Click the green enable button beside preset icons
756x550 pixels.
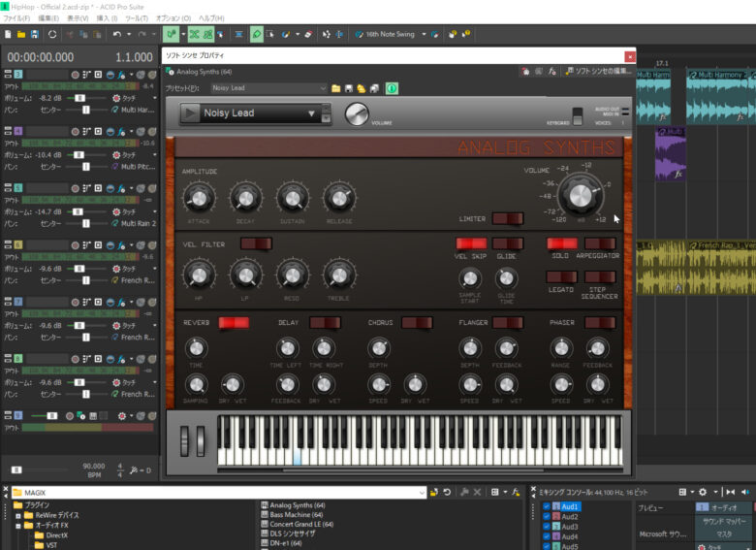click(392, 88)
